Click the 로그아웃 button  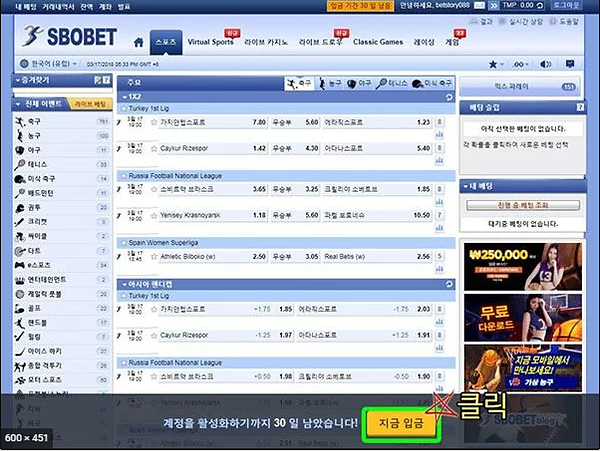click(x=566, y=6)
